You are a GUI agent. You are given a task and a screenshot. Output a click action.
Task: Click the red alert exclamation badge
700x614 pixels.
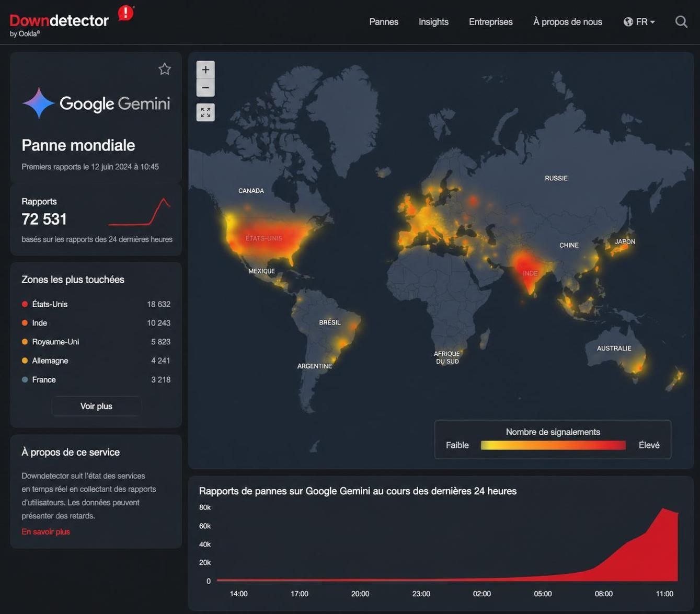[x=125, y=13]
